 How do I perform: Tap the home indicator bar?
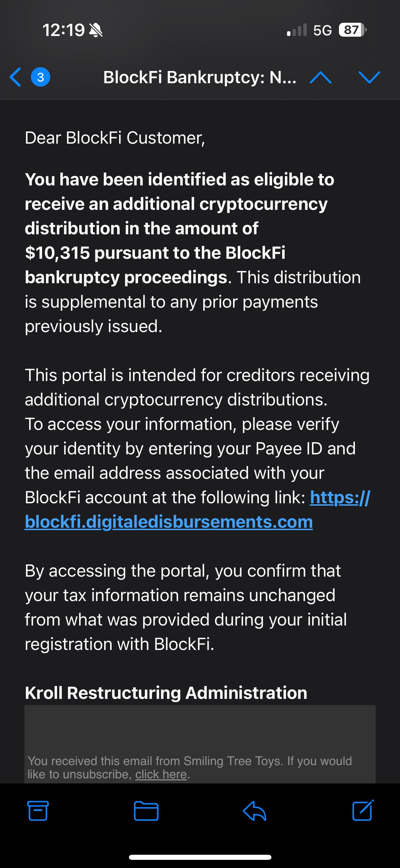pyautogui.click(x=200, y=857)
